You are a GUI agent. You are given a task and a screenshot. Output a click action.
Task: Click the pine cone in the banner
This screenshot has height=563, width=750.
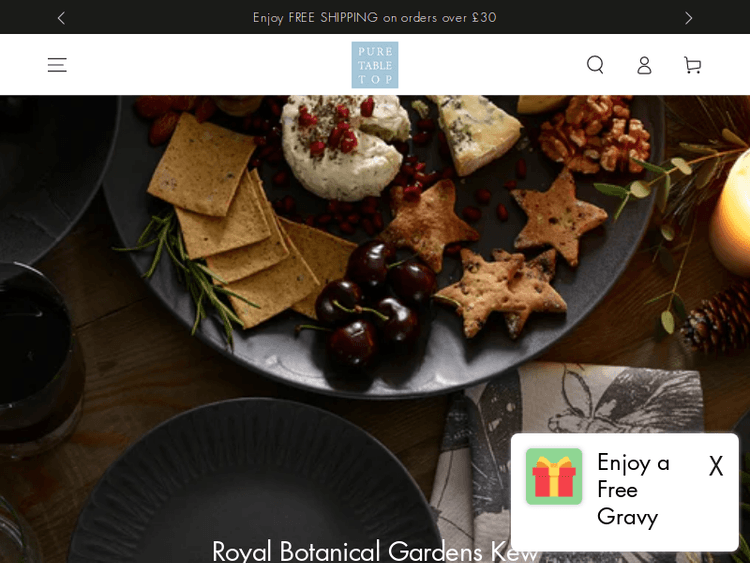716,318
